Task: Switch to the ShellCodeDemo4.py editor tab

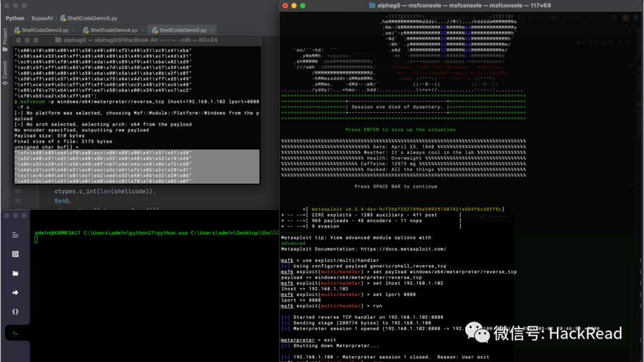Action: [x=113, y=30]
